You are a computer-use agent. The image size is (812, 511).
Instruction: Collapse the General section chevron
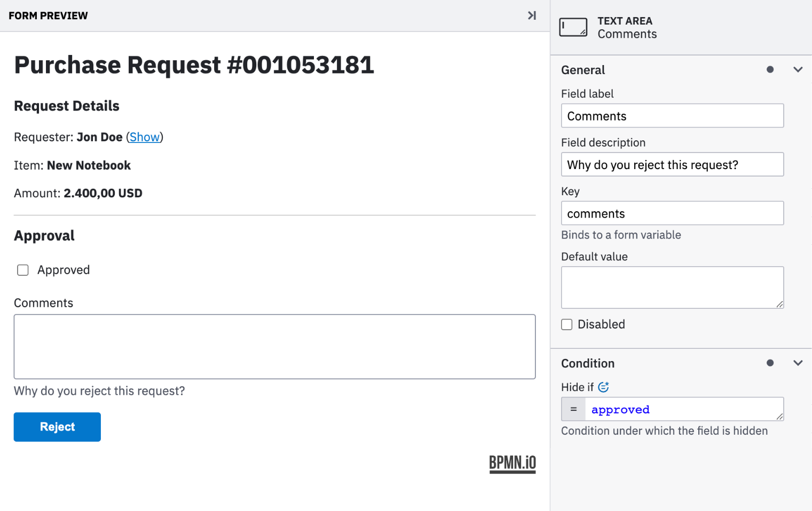(798, 69)
